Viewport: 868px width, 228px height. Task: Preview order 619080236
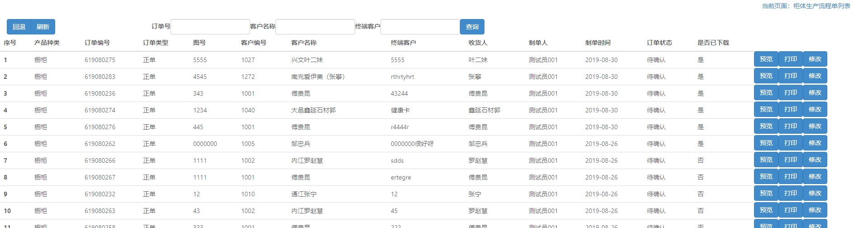click(x=766, y=92)
